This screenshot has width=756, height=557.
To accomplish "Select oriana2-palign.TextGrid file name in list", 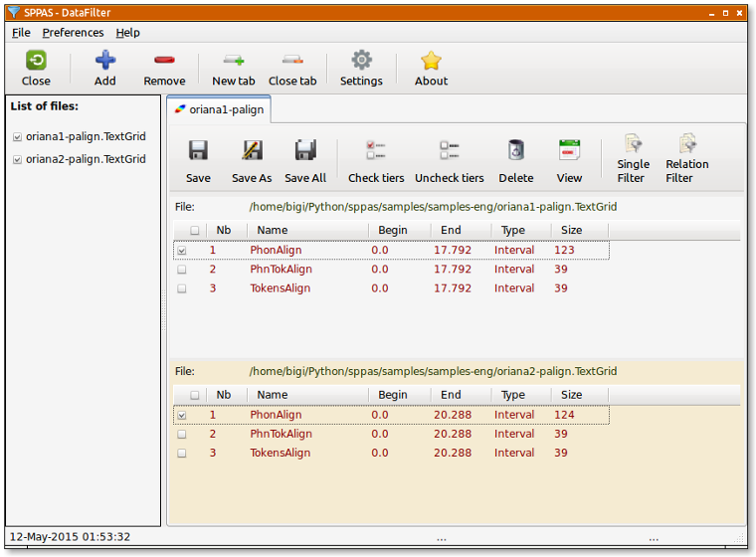I will click(86, 159).
